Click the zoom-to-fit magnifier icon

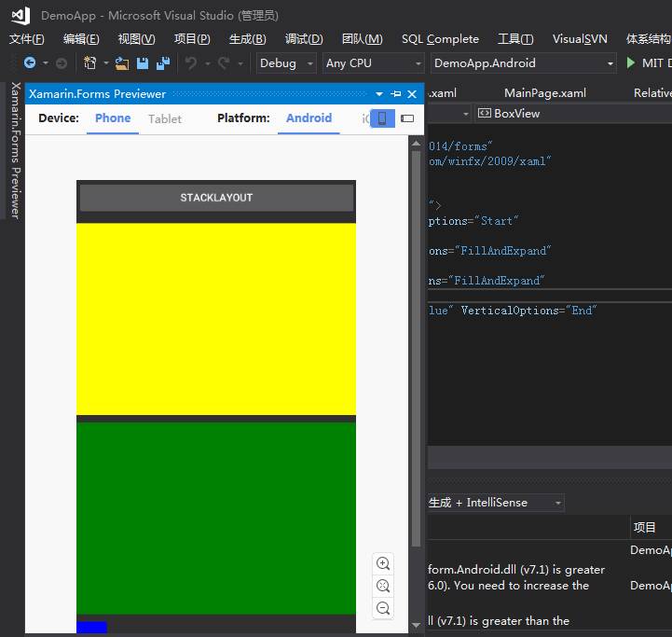tap(383, 586)
